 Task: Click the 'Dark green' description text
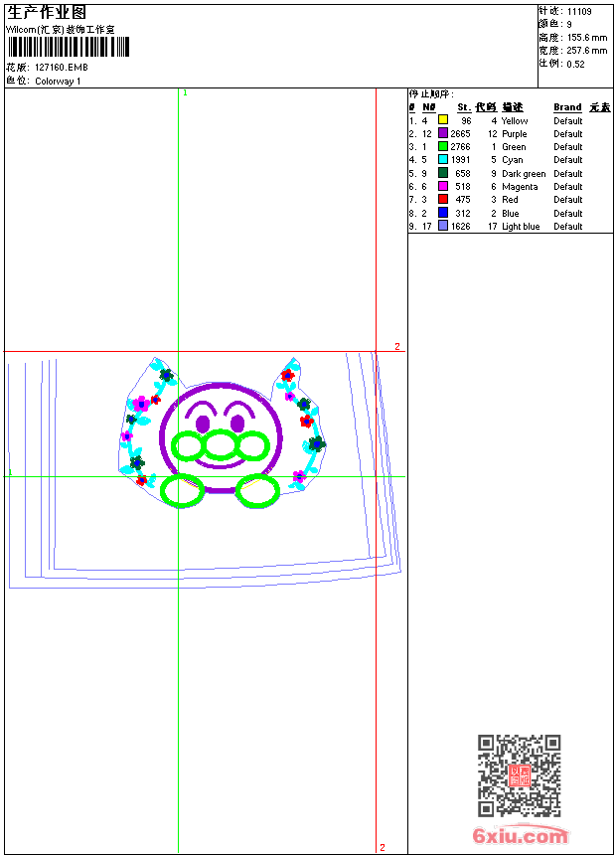tap(524, 173)
